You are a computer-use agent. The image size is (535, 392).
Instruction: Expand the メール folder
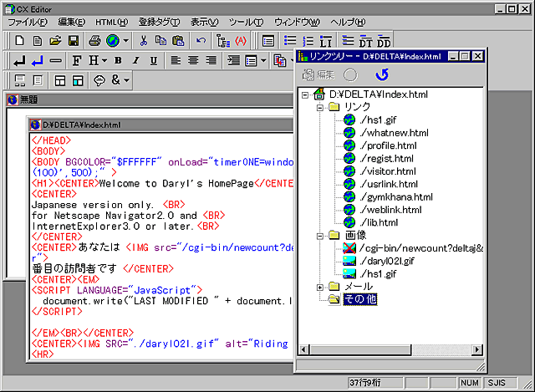320,288
